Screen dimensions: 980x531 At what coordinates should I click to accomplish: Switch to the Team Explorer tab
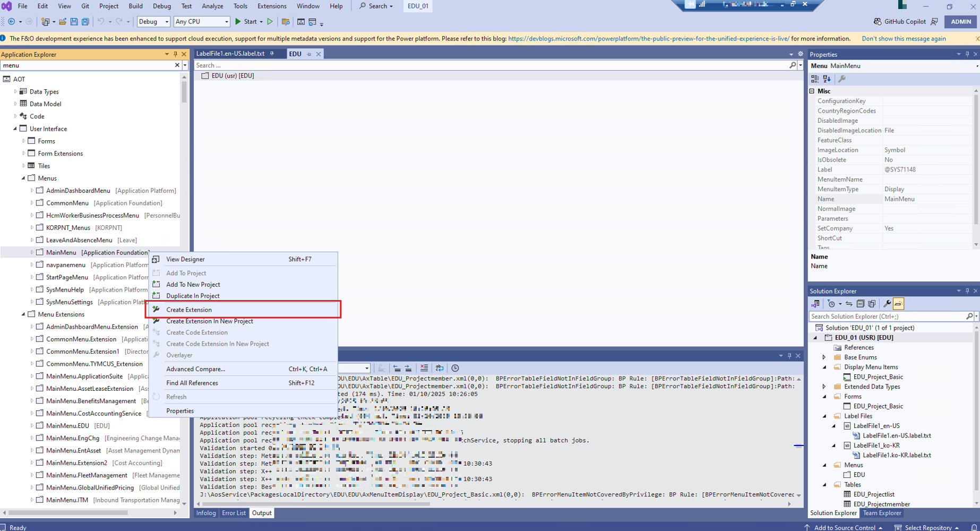(882, 513)
